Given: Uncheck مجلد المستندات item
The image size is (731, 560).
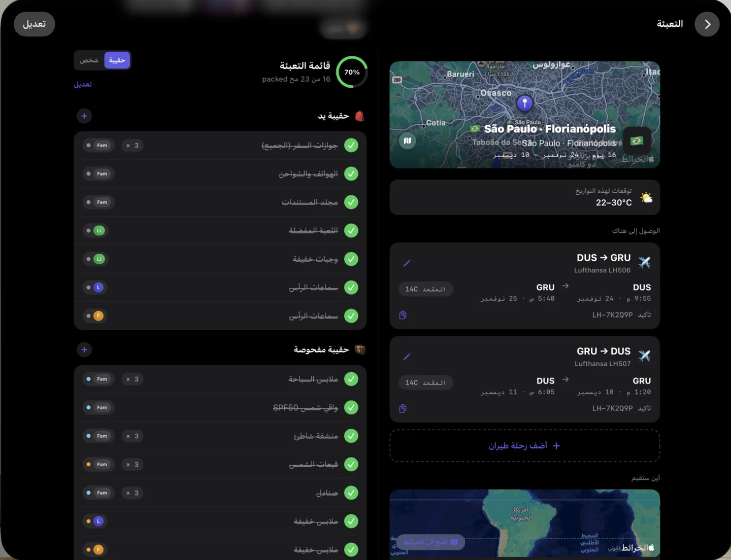Looking at the screenshot, I should click(351, 202).
